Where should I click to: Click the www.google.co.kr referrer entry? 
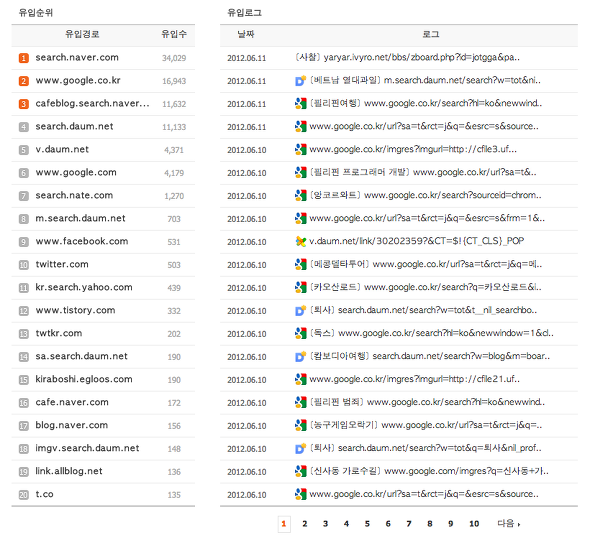click(x=78, y=81)
